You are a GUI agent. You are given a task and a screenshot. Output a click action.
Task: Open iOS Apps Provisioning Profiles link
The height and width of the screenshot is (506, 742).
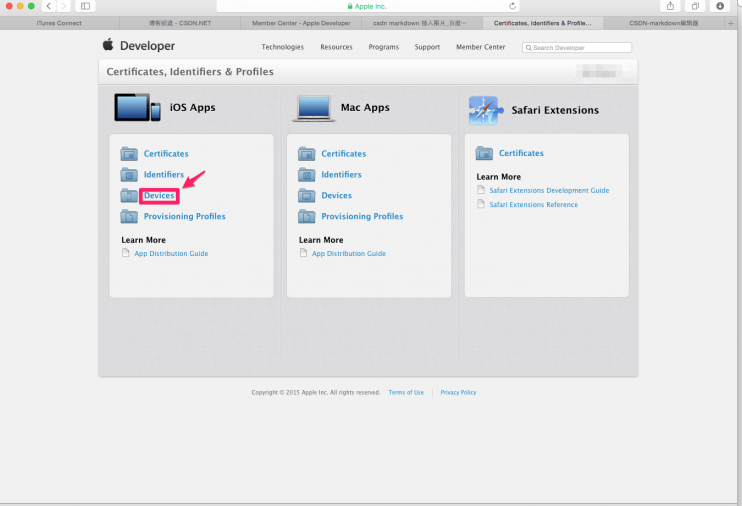pyautogui.click(x=185, y=216)
